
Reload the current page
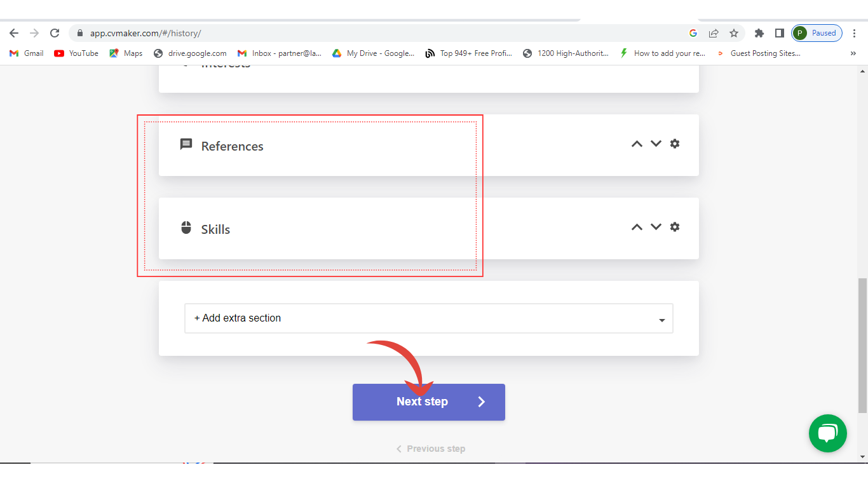coord(55,33)
